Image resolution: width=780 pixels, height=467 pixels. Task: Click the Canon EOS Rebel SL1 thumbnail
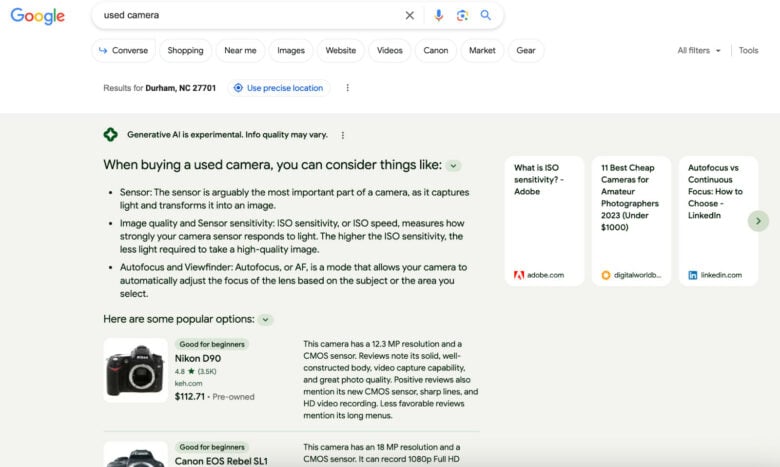pyautogui.click(x=135, y=454)
